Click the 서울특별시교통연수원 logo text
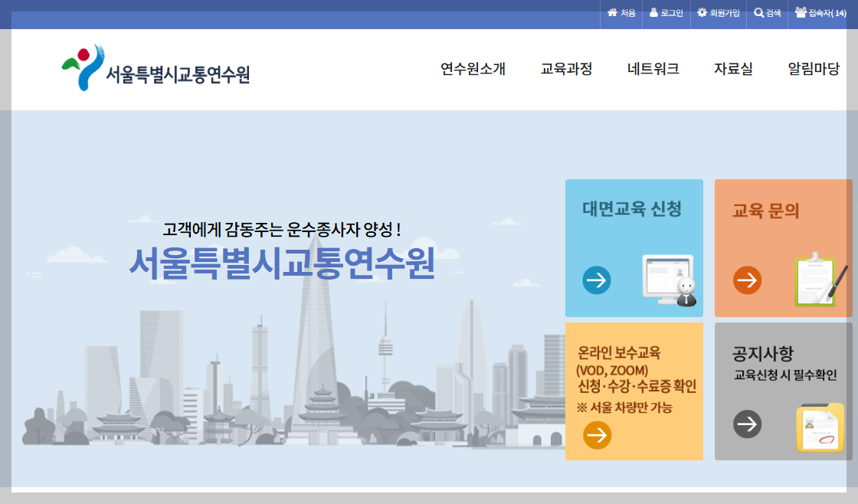Image resolution: width=858 pixels, height=504 pixels. 178,74
